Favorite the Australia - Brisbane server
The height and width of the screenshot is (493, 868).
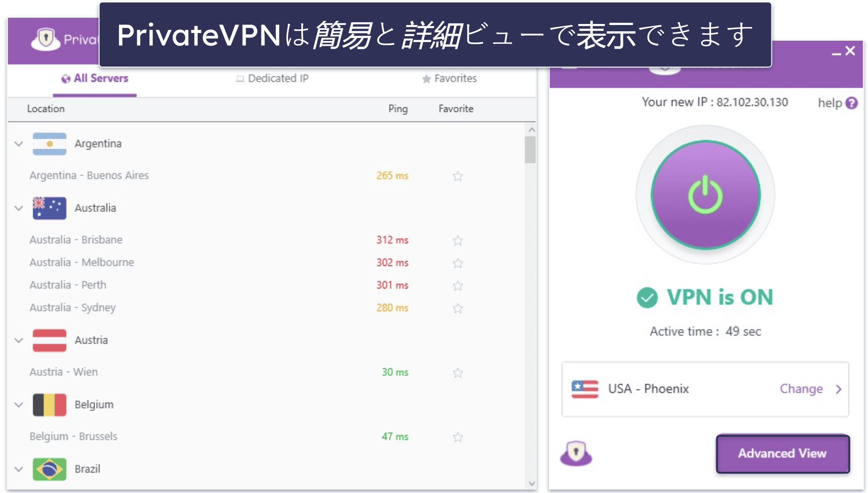pos(458,240)
